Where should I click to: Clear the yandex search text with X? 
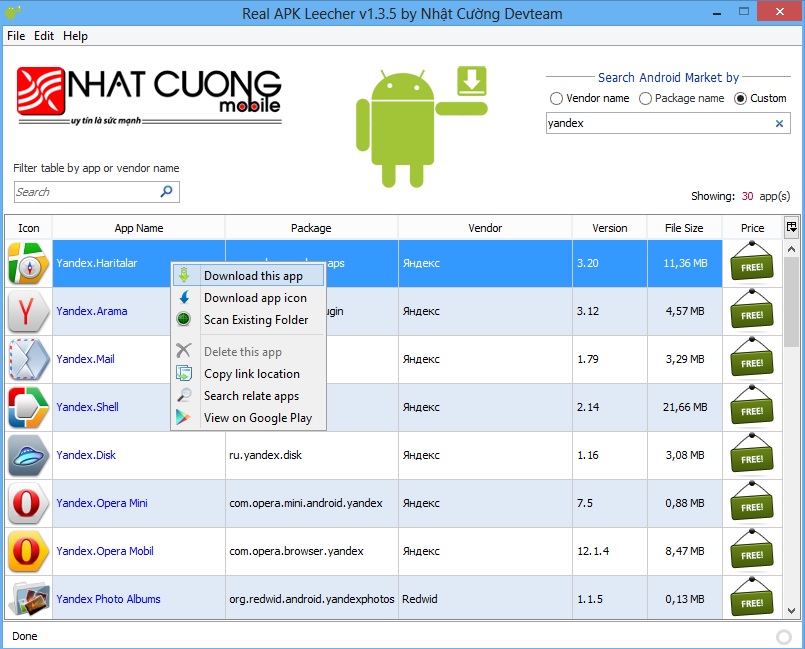(779, 123)
